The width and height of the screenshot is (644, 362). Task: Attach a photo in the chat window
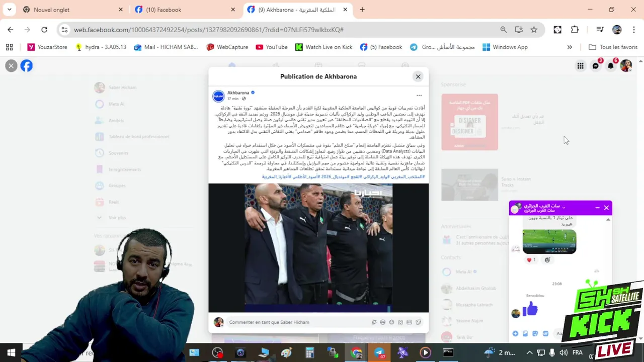[x=525, y=333]
